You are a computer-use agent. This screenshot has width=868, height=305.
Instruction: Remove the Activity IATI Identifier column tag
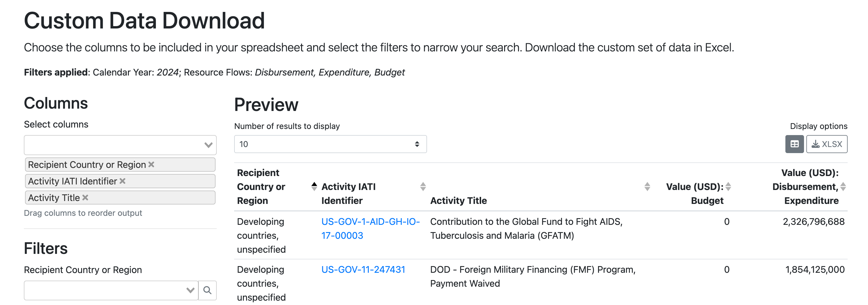[x=122, y=181]
